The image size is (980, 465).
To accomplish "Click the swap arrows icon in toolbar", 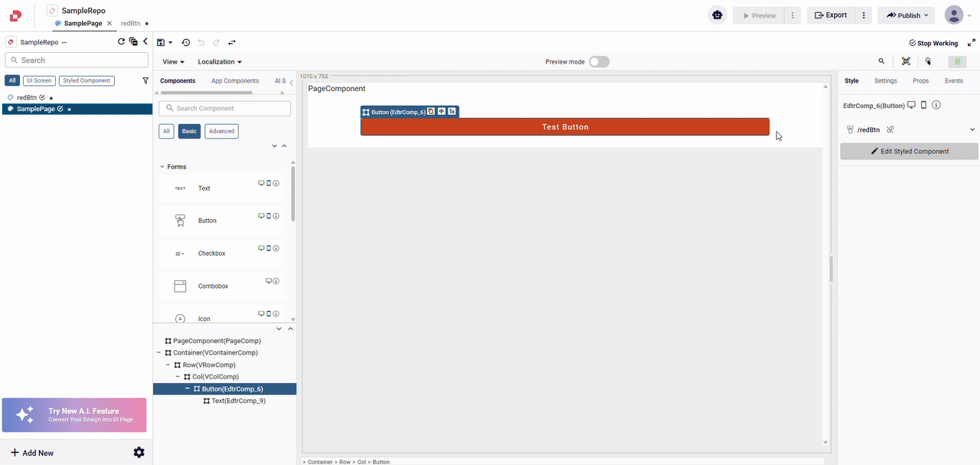I will (x=232, y=43).
